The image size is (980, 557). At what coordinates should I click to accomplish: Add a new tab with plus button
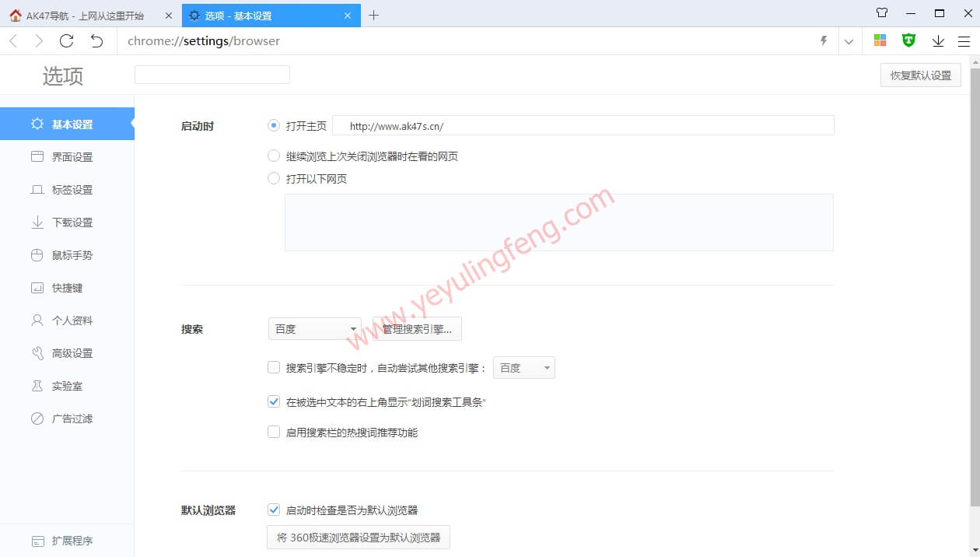click(373, 16)
